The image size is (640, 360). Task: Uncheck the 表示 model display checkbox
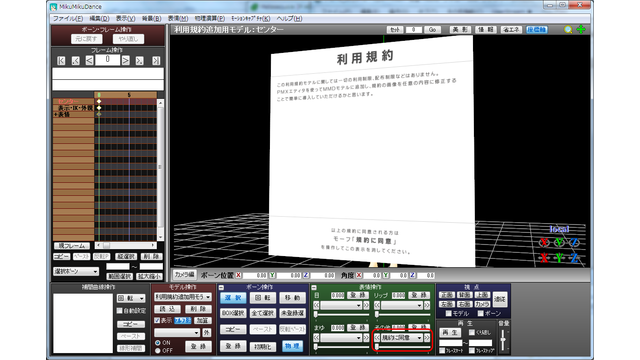coord(157,321)
